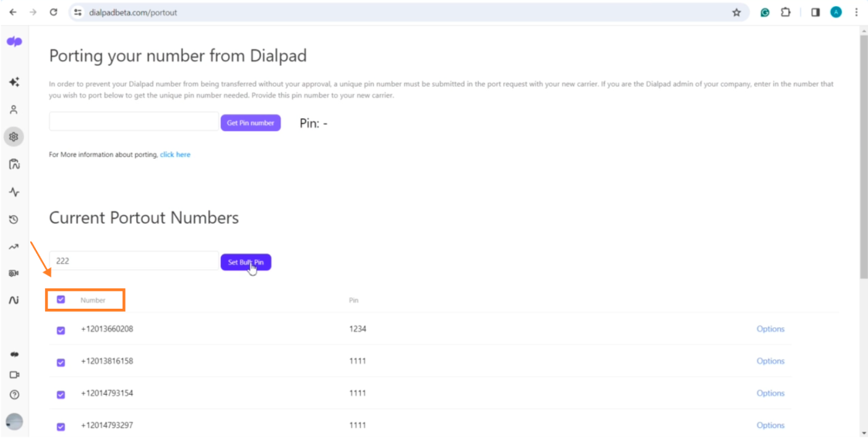
Task: Click 'Porting your number from Dialpad' heading
Action: click(178, 56)
